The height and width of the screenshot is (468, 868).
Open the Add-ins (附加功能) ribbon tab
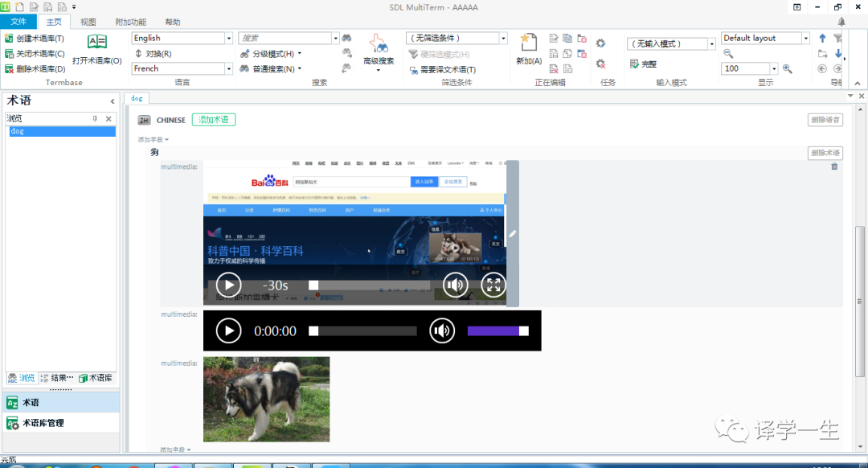(131, 23)
